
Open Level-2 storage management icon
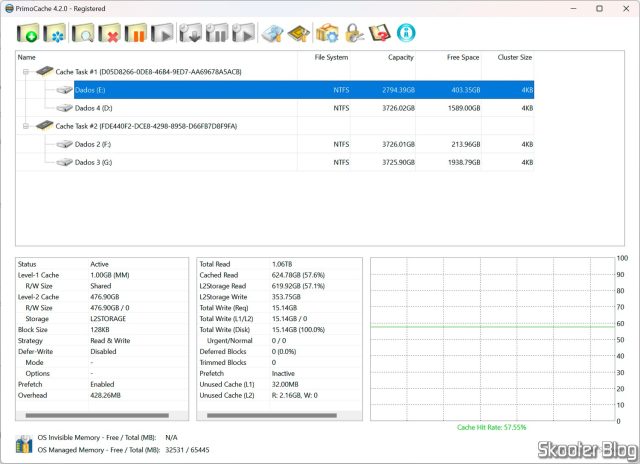coord(273,33)
